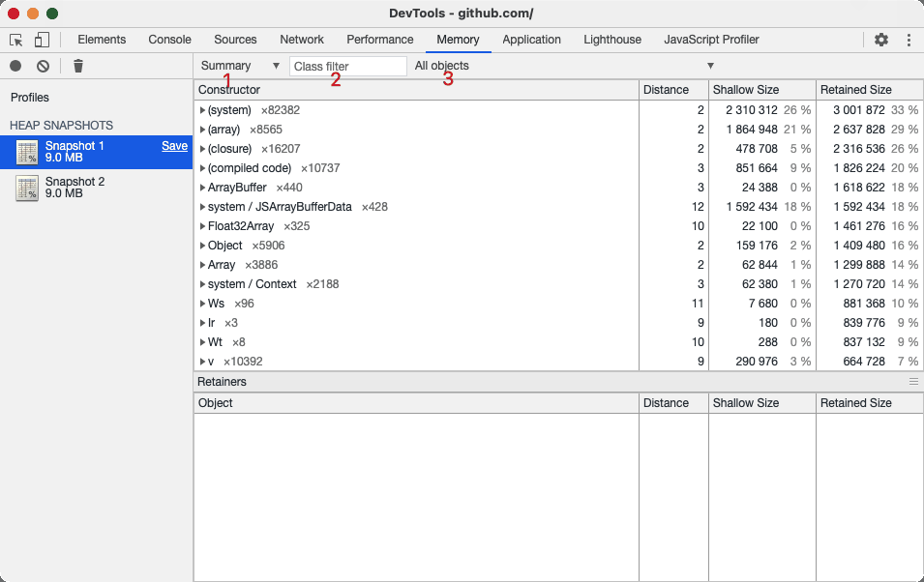Expand system / JSArrayBufferData row
924x582 pixels.
[x=203, y=207]
